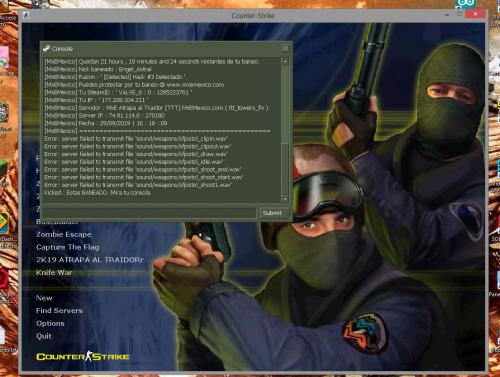Select Capture The Flag from the main menu

point(68,247)
